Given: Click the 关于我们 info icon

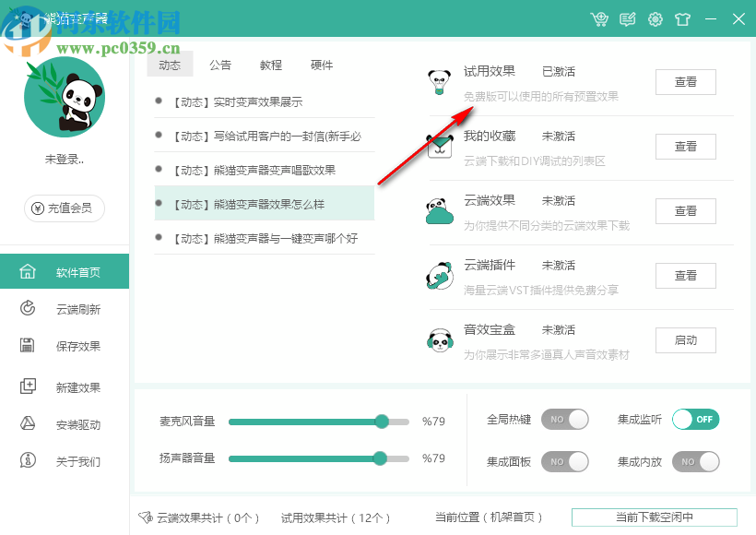Looking at the screenshot, I should 28,460.
